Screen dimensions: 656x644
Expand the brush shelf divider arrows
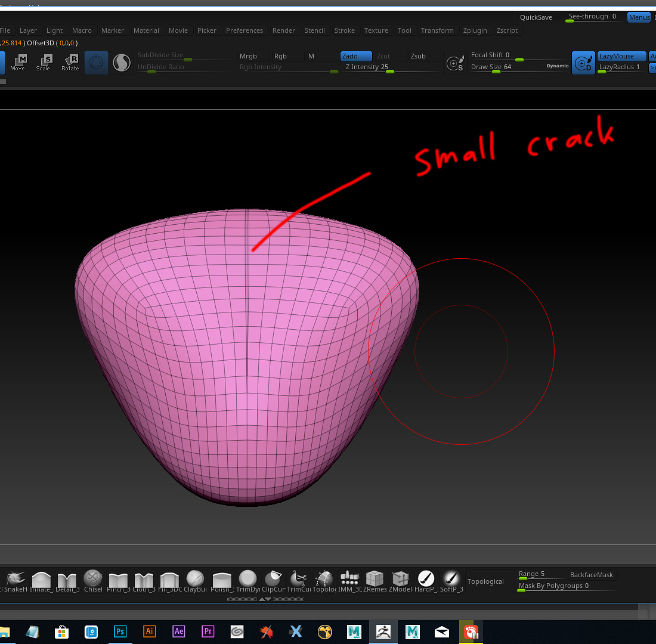pos(265,599)
